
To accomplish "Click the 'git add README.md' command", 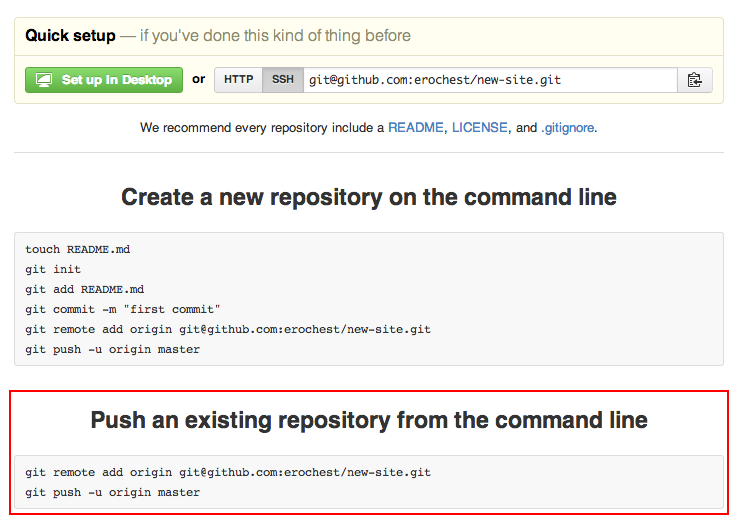I will (85, 289).
